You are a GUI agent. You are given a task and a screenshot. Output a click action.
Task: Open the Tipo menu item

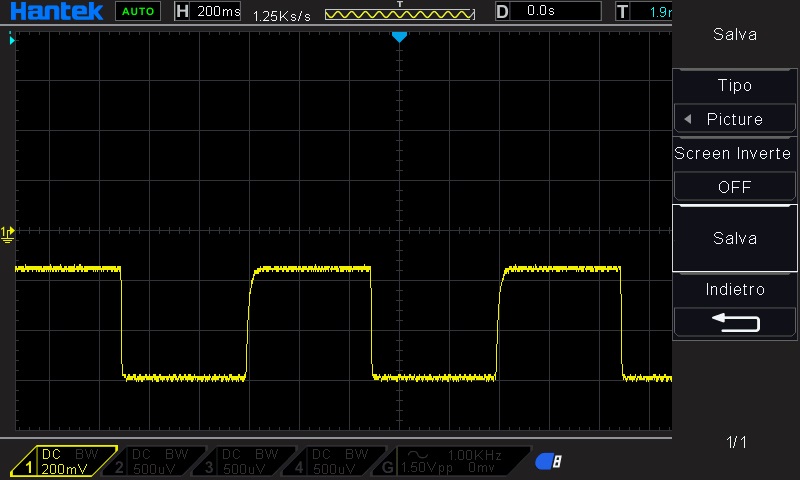(x=735, y=85)
